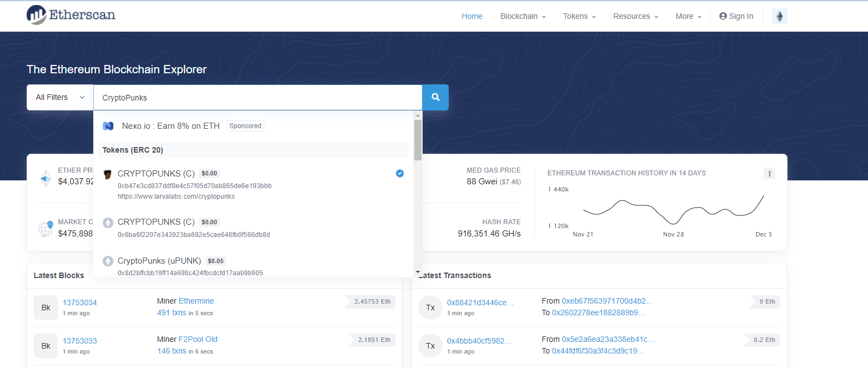Open transaction 0x88421d3446ce
The image size is (868, 368).
tap(480, 303)
